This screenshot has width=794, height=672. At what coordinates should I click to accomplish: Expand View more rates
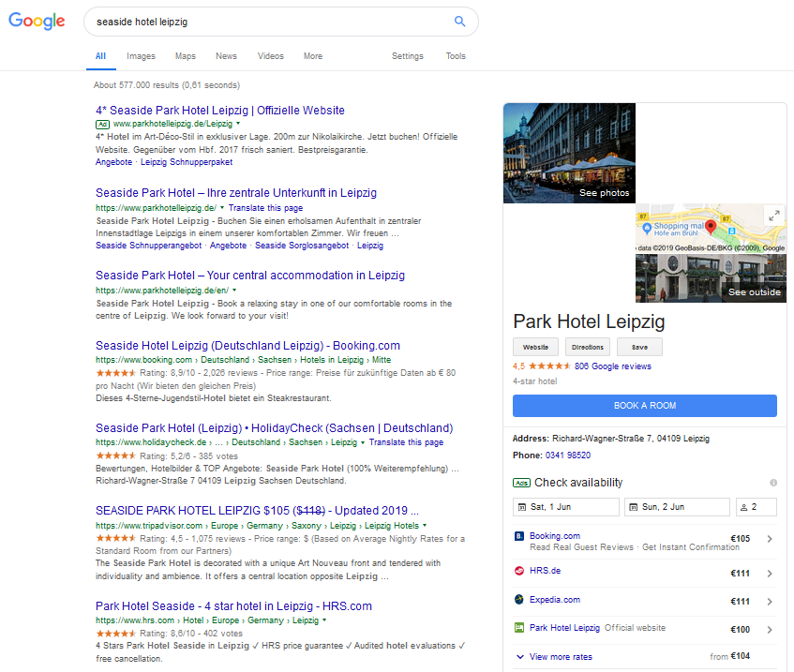[561, 657]
